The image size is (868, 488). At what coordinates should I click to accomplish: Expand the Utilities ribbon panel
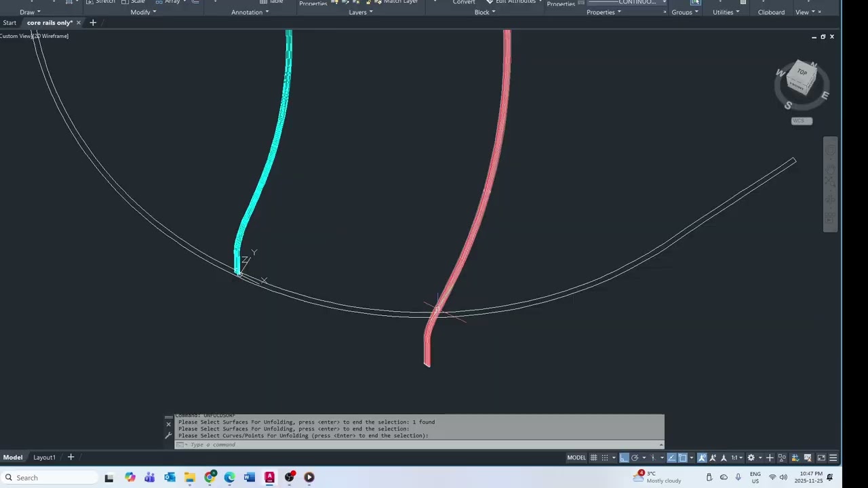(x=726, y=12)
